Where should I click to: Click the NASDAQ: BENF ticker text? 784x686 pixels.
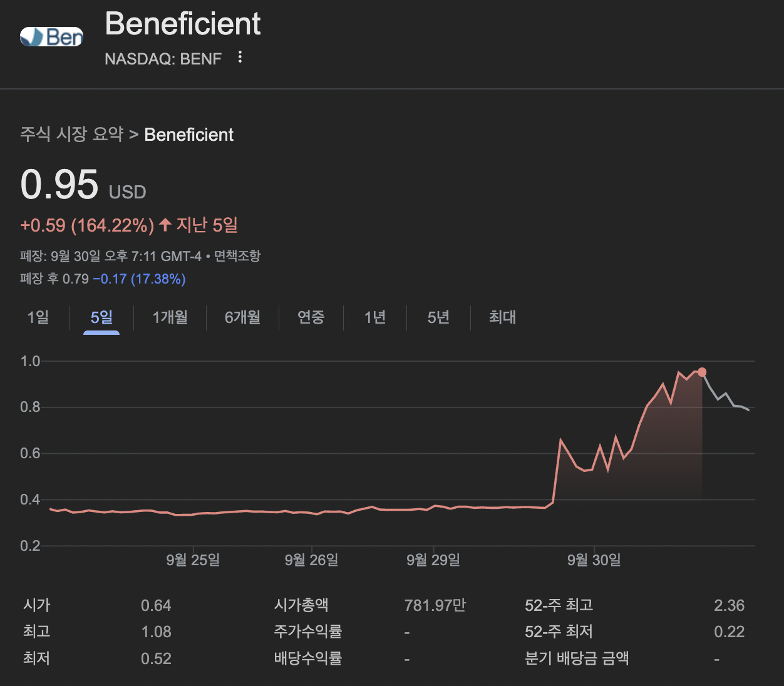(x=163, y=59)
